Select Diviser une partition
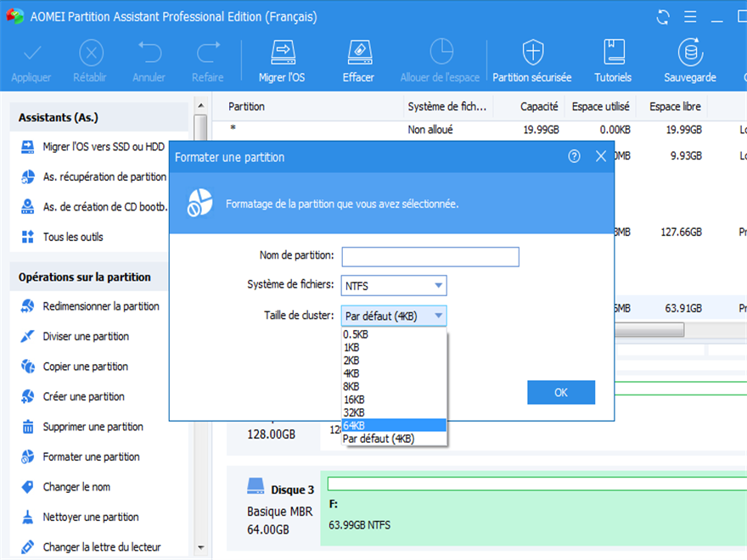This screenshot has width=747, height=560. pyautogui.click(x=75, y=336)
